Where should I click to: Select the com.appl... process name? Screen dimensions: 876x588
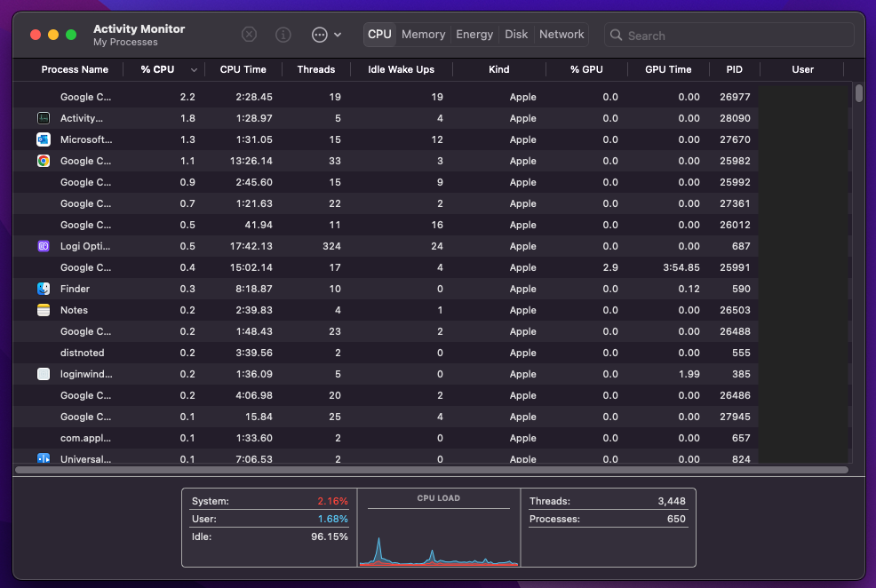[x=85, y=439]
